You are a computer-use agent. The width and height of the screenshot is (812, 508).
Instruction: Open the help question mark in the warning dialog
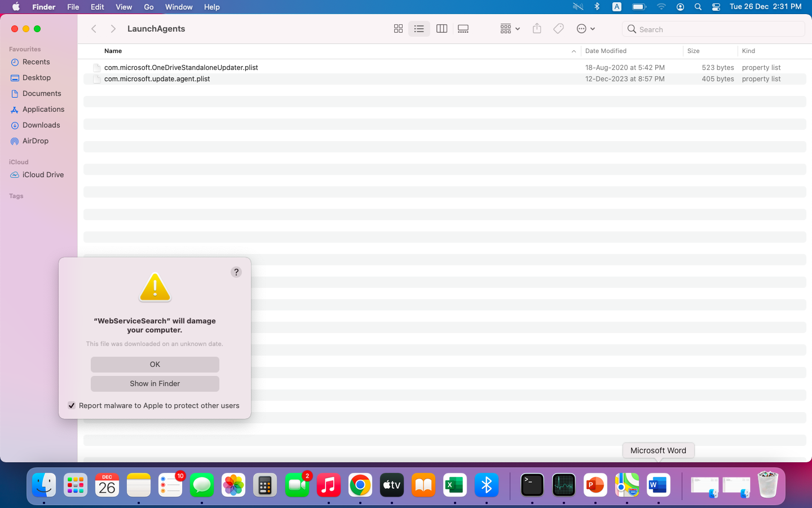point(236,271)
